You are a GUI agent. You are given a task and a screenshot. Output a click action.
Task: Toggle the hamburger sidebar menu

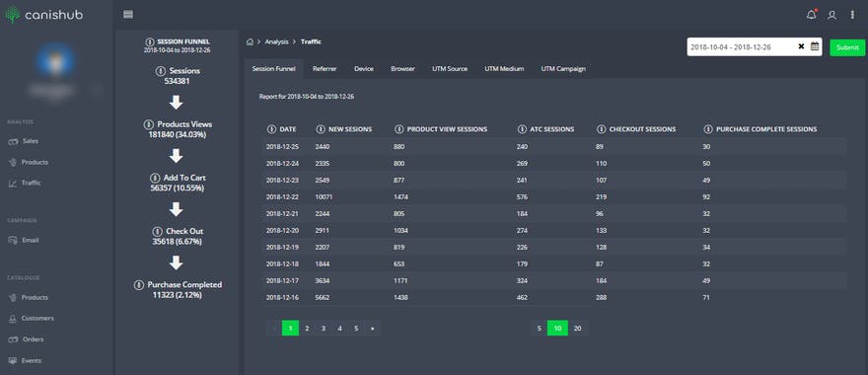(128, 15)
